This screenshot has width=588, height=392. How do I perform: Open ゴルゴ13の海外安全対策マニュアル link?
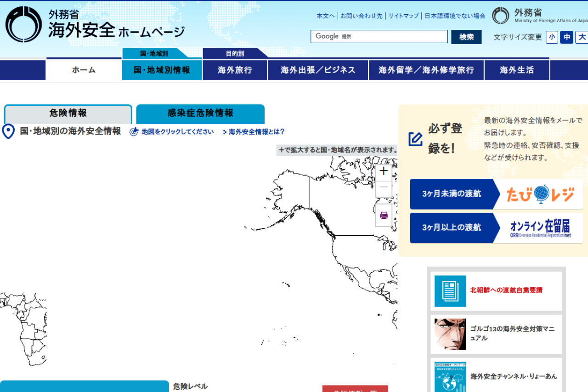click(x=512, y=334)
